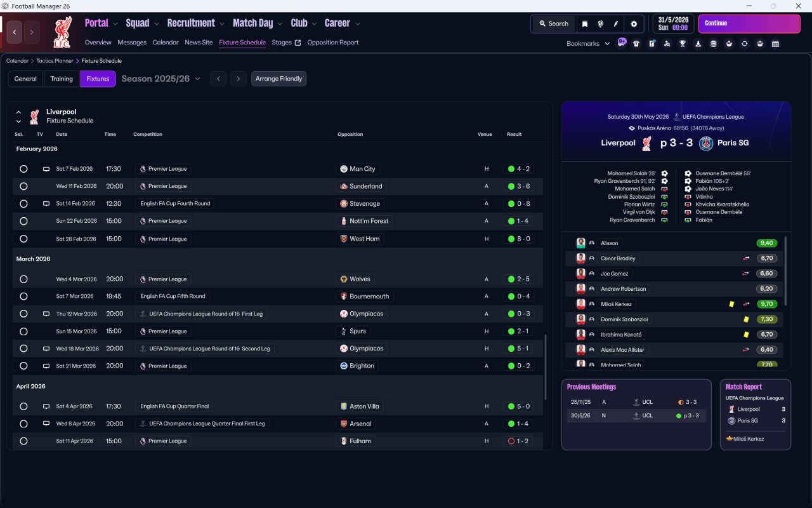Expand the Club menu chevron
This screenshot has width=812, height=508.
pos(314,23)
